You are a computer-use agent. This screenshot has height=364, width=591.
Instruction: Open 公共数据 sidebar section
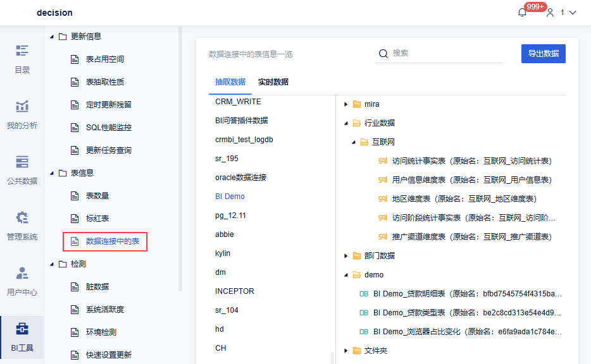pos(22,170)
